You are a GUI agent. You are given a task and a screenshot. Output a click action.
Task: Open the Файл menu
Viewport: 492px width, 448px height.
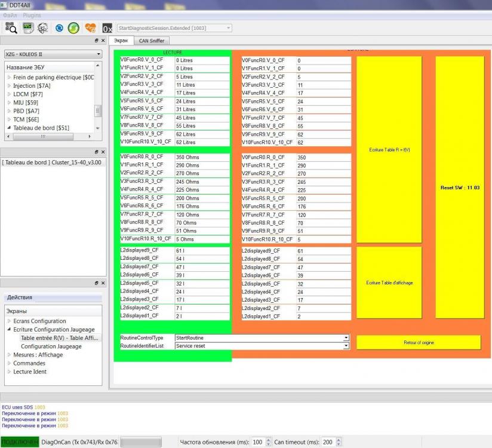point(10,15)
